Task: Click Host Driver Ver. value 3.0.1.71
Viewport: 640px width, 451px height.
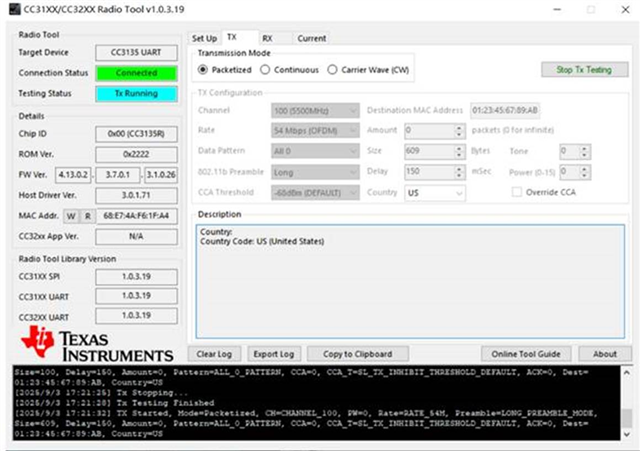Action: click(x=136, y=195)
